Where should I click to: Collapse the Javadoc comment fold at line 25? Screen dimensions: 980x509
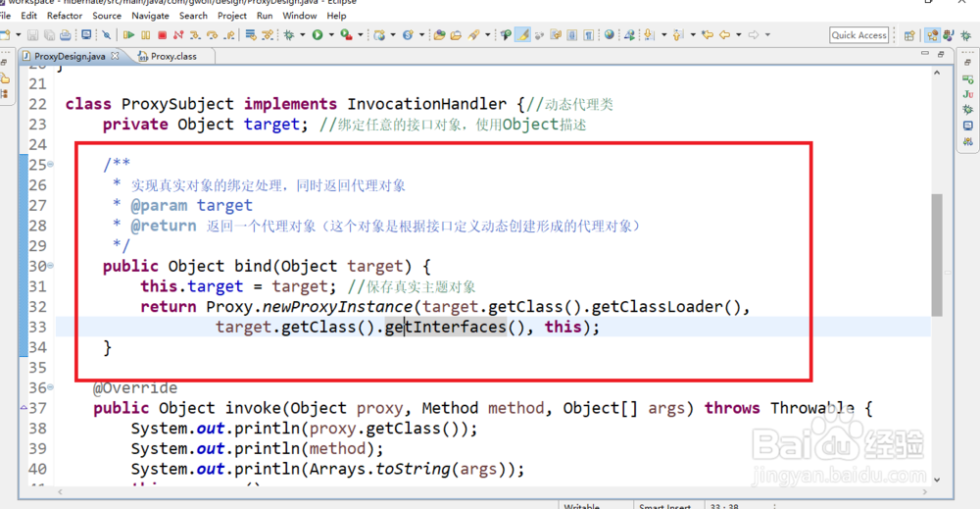click(50, 164)
